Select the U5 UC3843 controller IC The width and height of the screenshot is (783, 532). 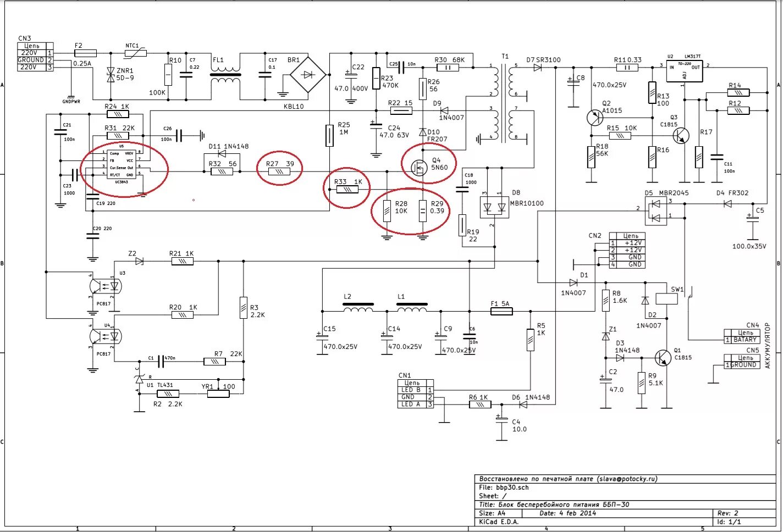(122, 164)
